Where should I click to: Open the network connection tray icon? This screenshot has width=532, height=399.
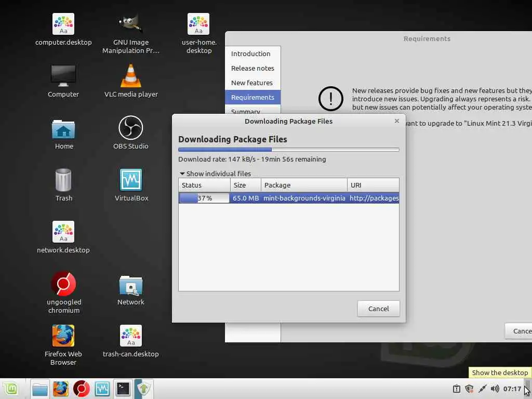pyautogui.click(x=482, y=389)
